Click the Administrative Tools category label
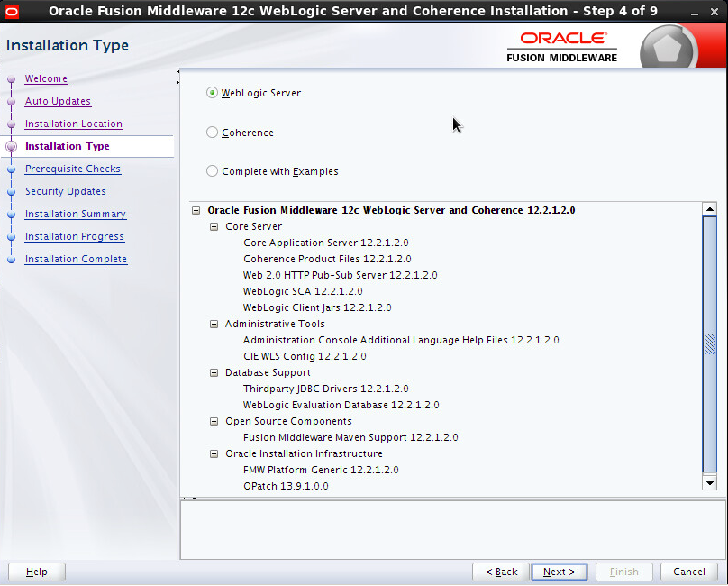The image size is (728, 586). click(x=275, y=324)
